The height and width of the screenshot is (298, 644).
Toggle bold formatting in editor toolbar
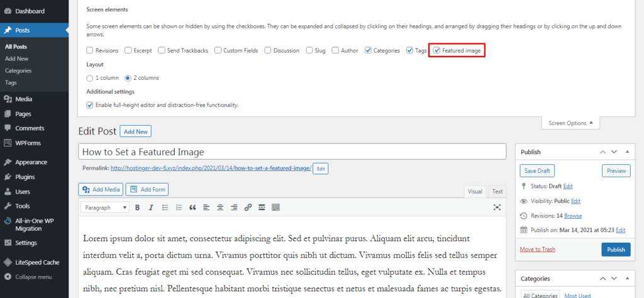tap(136, 207)
